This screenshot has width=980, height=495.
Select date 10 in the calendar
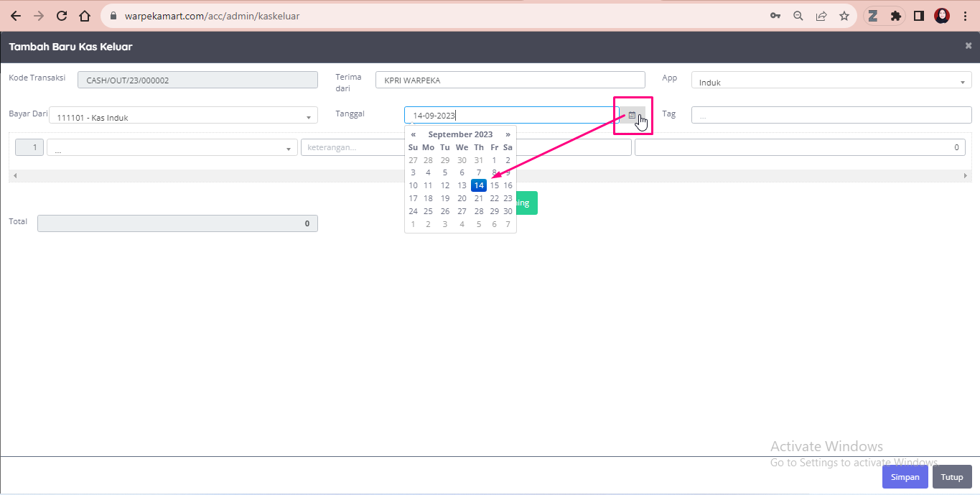[x=413, y=185]
